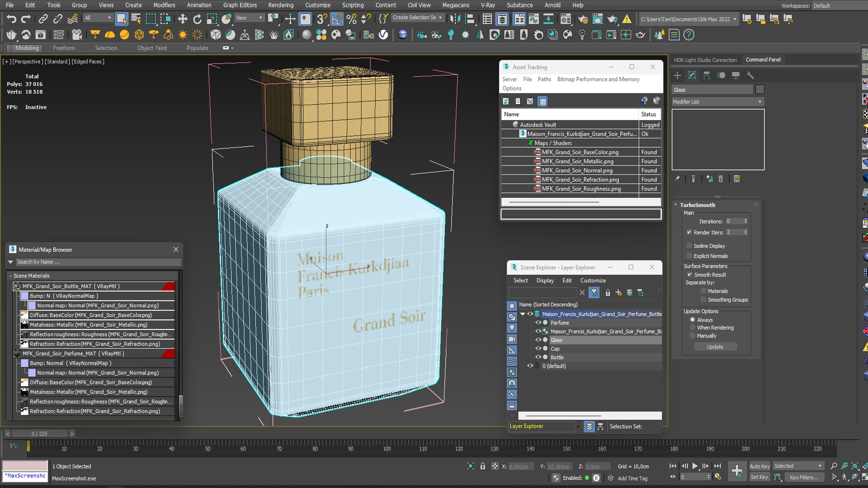Screen dimensions: 868x488
Task: Toggle the Auto Key button
Action: point(759,466)
